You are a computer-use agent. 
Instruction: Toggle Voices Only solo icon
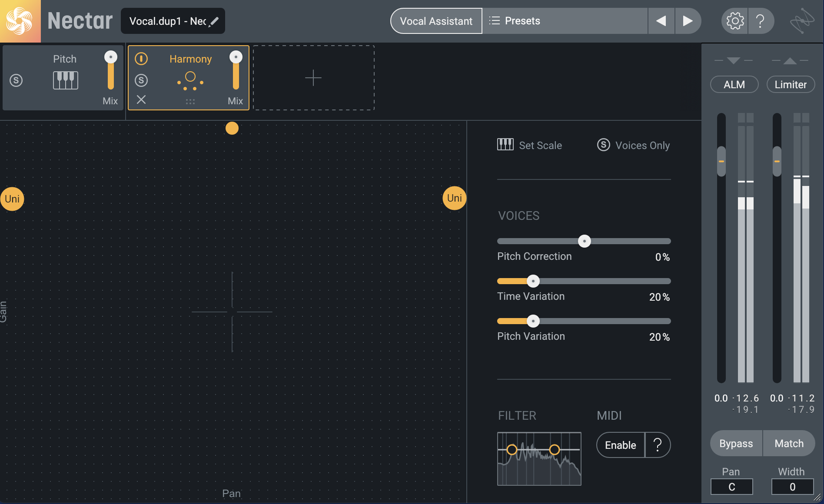coord(604,145)
